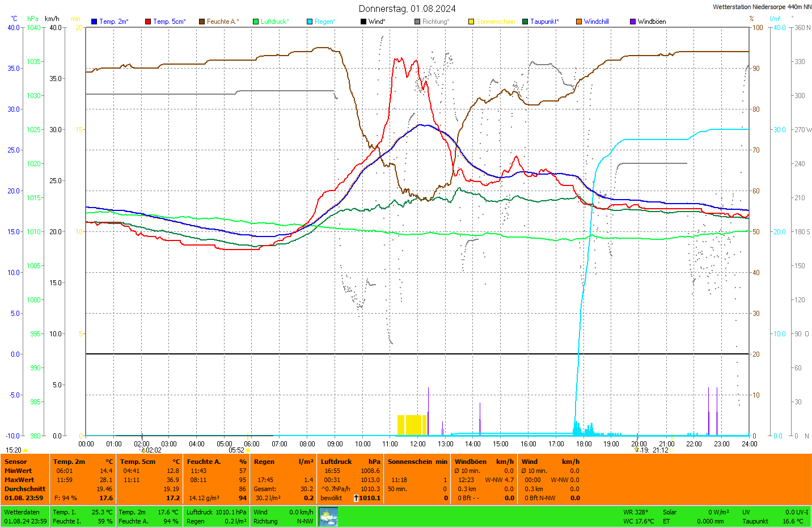This screenshot has width=812, height=528.
Task: Click the yellow moon icon beside 15:20
Action: (x=26, y=450)
